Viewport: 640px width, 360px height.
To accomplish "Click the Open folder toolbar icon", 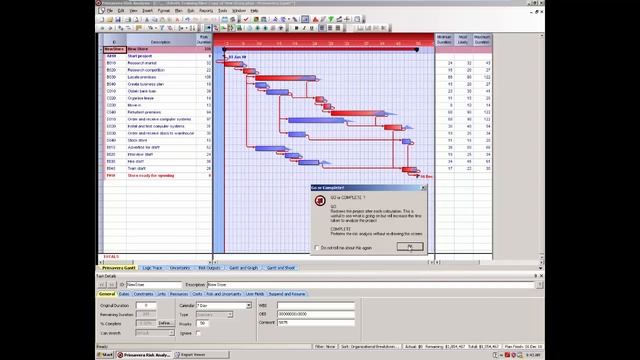I will point(110,19).
